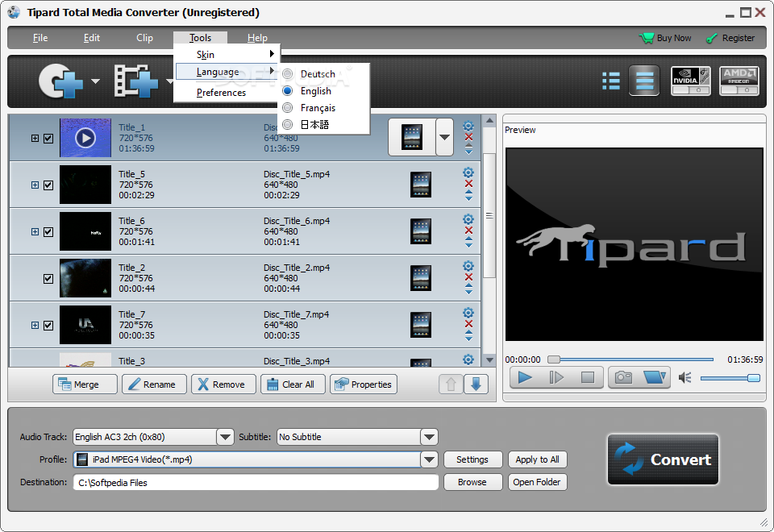The height and width of the screenshot is (532, 774).
Task: Select Deutsch language radio option
Action: [288, 74]
